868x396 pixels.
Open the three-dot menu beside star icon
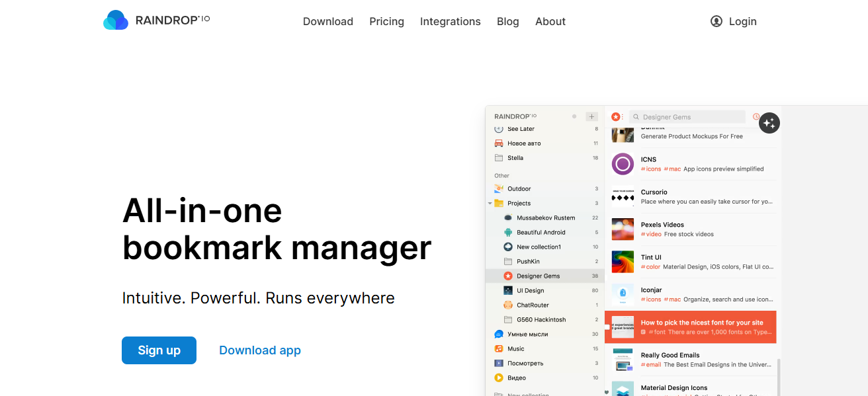coord(622,116)
